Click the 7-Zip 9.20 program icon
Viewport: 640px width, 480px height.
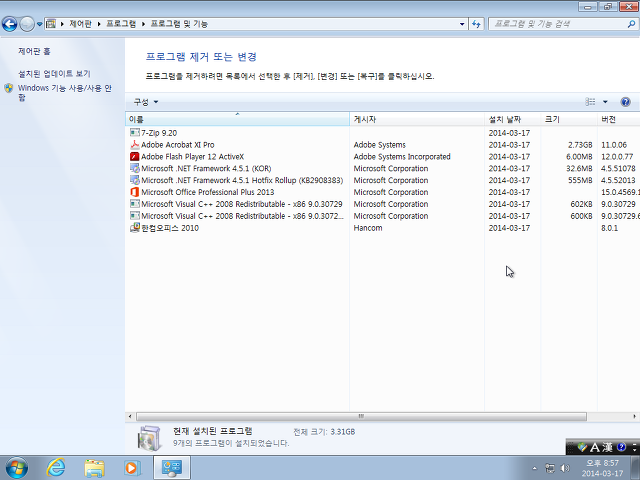pyautogui.click(x=134, y=133)
